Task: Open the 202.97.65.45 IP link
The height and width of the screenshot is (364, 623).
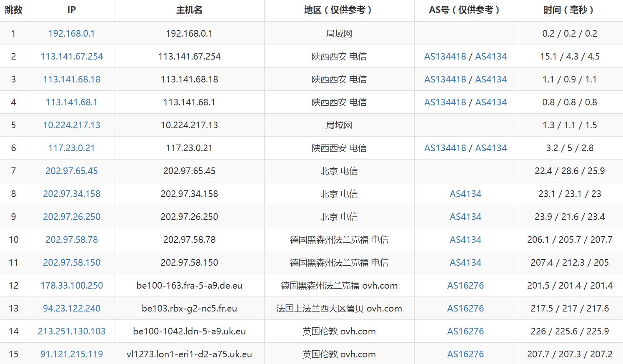Action: 71,171
